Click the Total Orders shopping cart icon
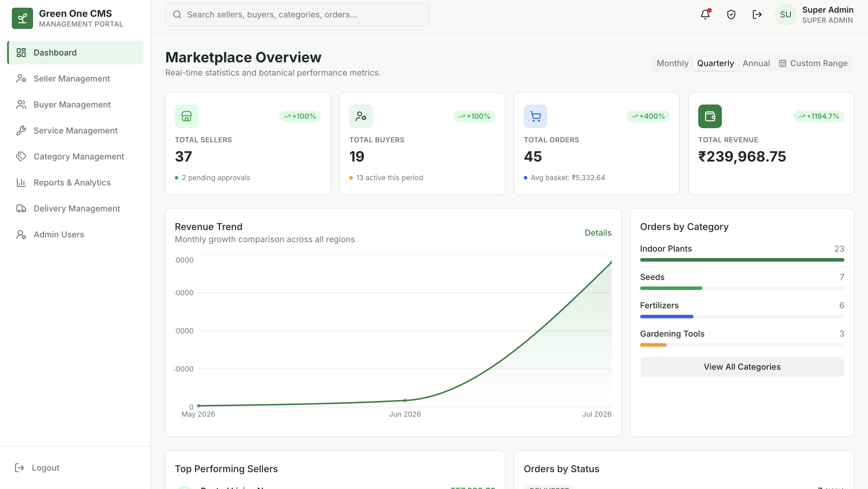868x489 pixels. [x=535, y=116]
